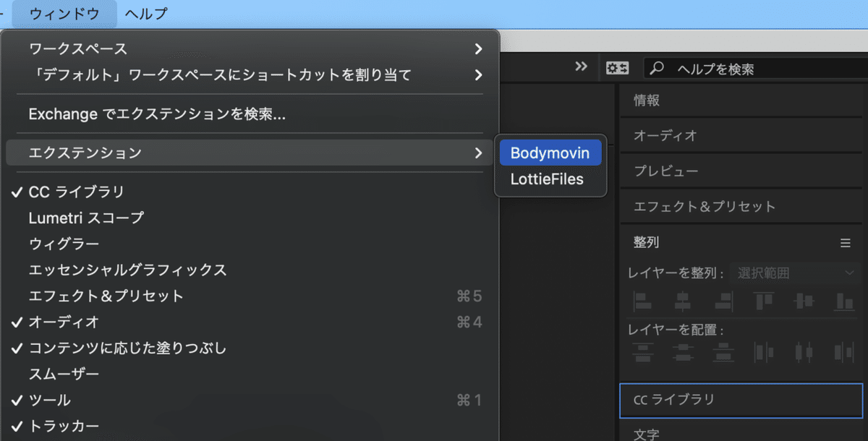The height and width of the screenshot is (441, 868).
Task: Select the 整列 panel title
Action: point(646,243)
